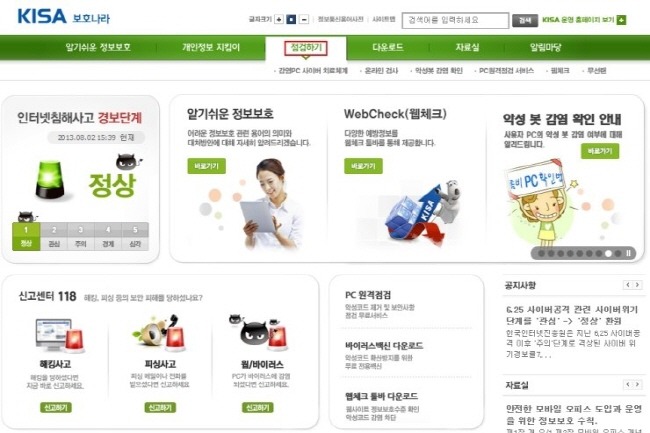The image size is (650, 433).
Task: Open the 점검하기 menu tab
Action: point(306,48)
